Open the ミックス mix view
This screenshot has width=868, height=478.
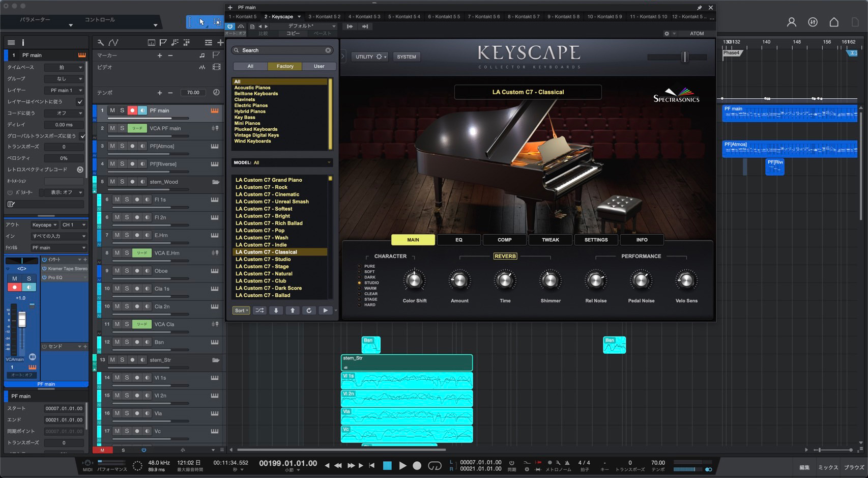point(828,467)
